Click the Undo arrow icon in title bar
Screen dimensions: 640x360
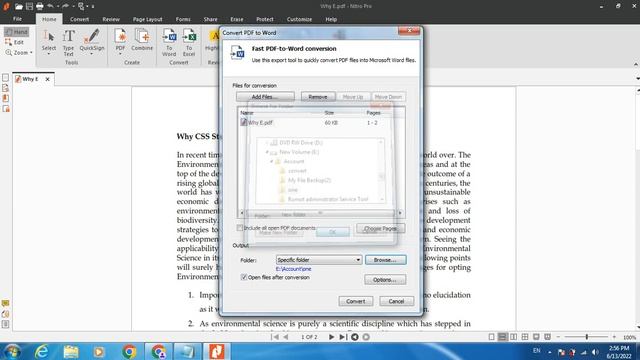[51, 7]
